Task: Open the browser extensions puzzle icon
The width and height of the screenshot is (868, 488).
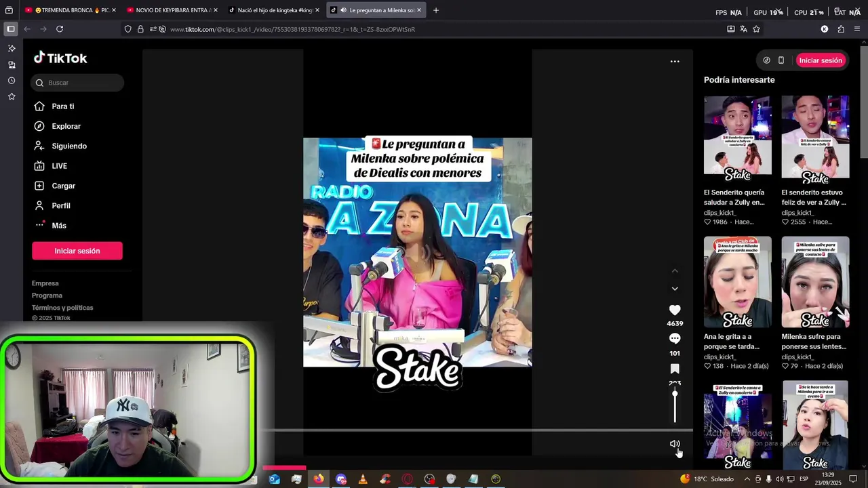Action: [841, 29]
